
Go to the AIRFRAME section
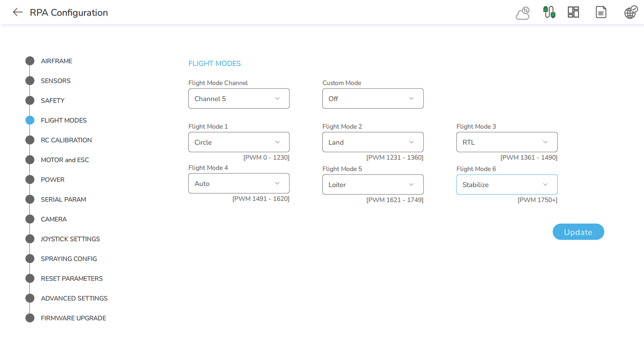tap(56, 61)
